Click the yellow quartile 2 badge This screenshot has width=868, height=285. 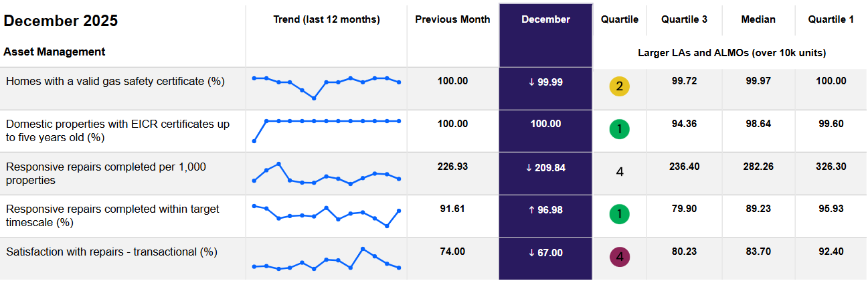(x=620, y=86)
